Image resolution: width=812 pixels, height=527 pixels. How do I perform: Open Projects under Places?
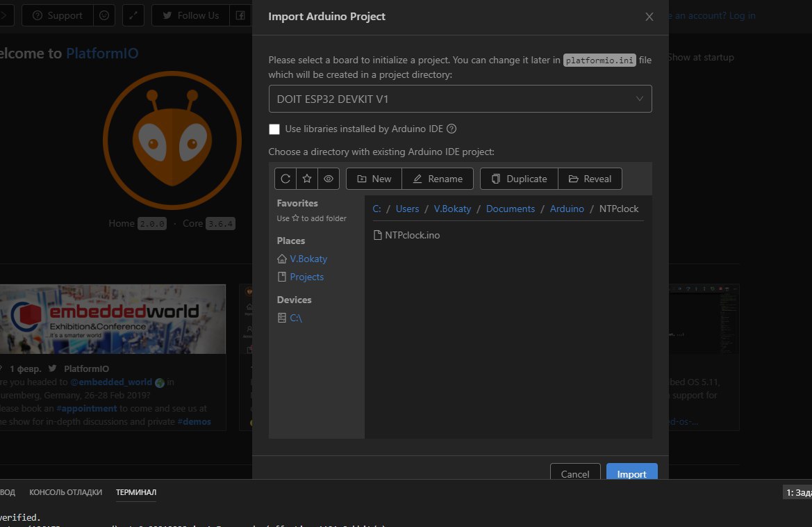(x=306, y=277)
